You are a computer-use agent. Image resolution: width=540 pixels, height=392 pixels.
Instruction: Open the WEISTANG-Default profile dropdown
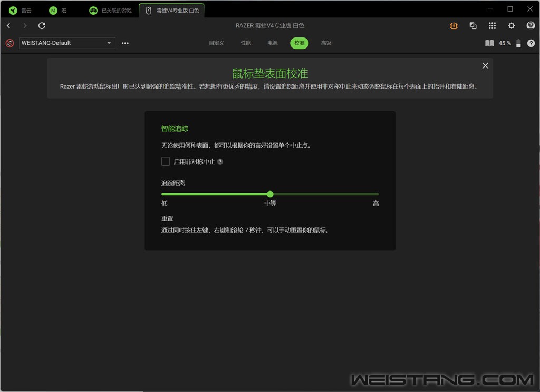coord(67,43)
